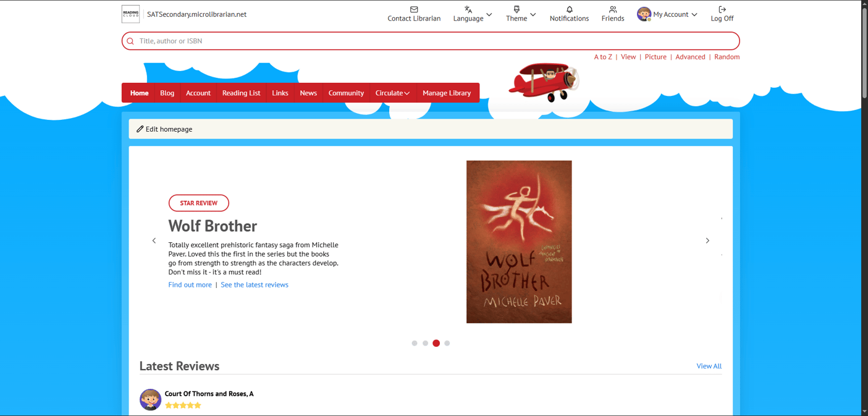Open View All latest reviews
Screen dimensions: 868x416
tap(708, 366)
